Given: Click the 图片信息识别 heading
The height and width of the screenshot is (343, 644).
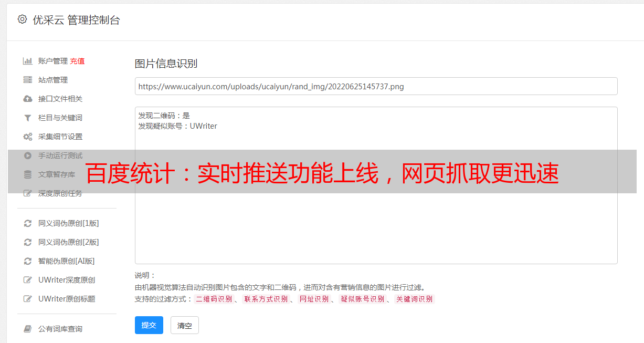Looking at the screenshot, I should (166, 64).
